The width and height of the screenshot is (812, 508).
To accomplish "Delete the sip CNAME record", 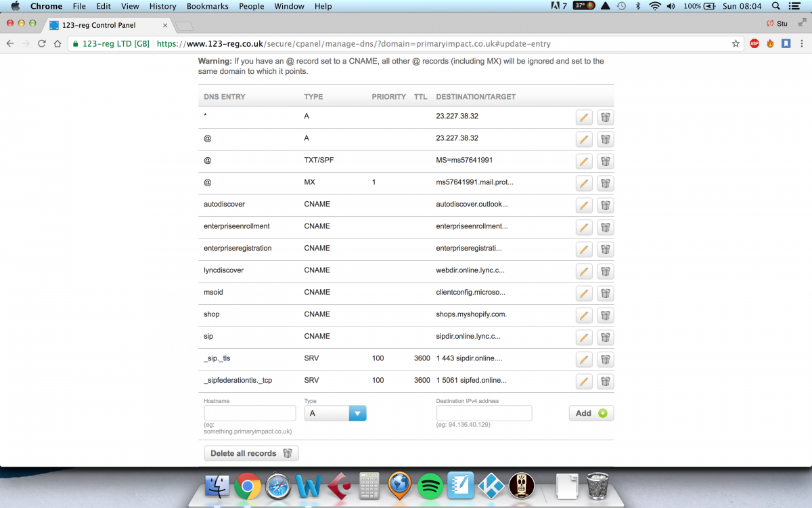I will click(x=606, y=337).
